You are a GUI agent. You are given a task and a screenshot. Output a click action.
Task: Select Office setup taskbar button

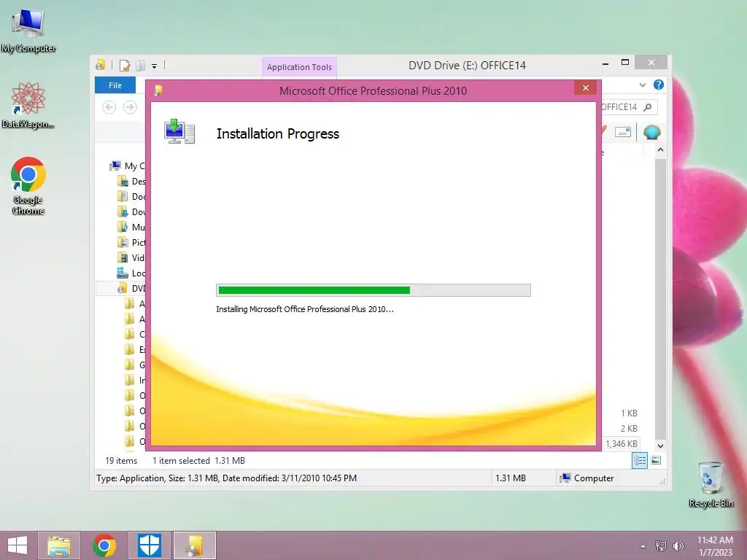click(x=195, y=545)
